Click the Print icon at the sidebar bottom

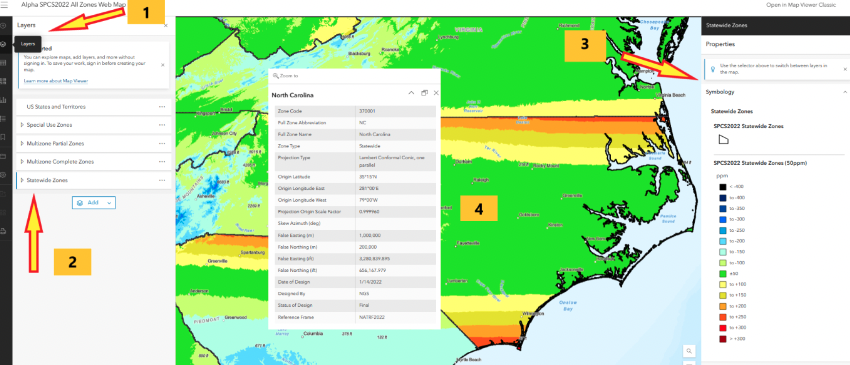(x=4, y=232)
